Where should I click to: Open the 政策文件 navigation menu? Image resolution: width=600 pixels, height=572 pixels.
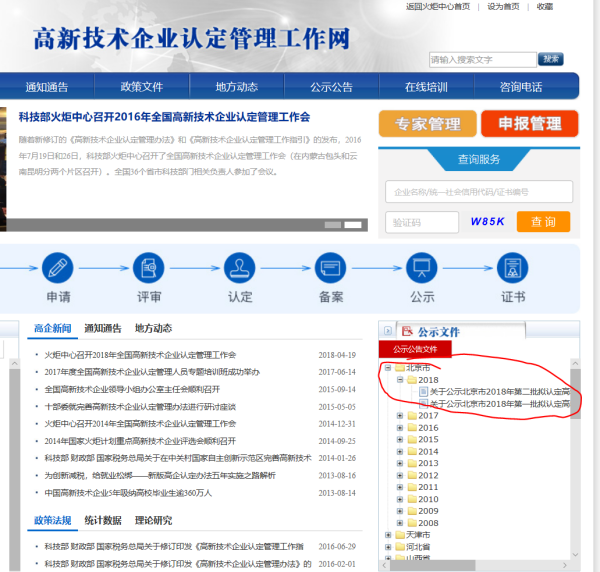(x=142, y=87)
